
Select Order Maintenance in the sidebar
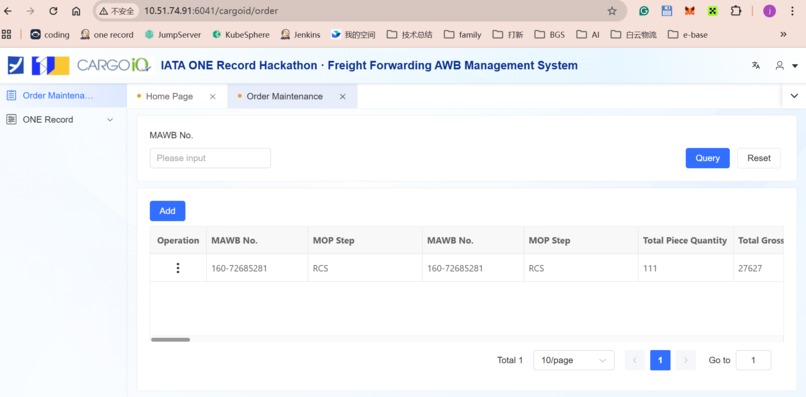click(x=63, y=96)
